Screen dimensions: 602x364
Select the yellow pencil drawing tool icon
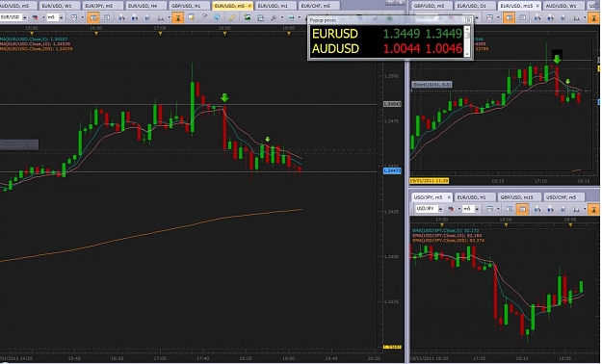tap(232, 17)
